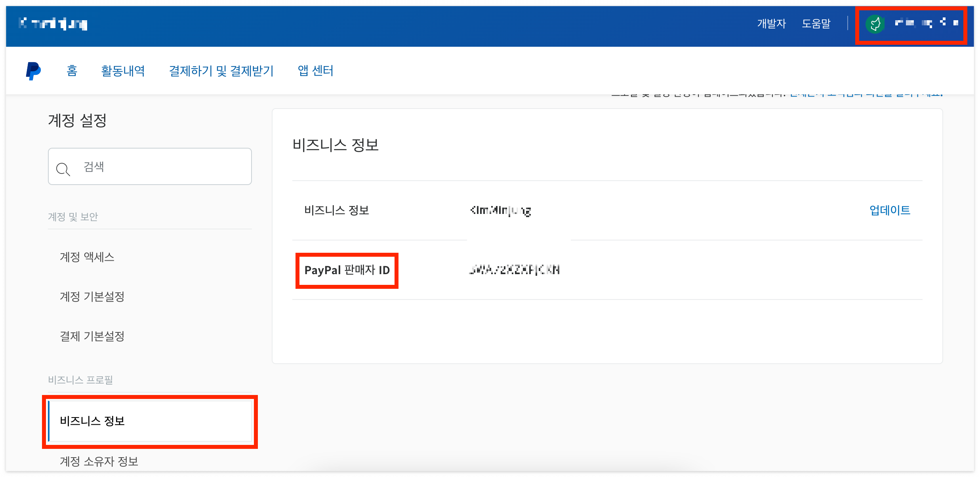Click the PayPal logo icon
This screenshot has width=980, height=477.
pyautogui.click(x=33, y=71)
